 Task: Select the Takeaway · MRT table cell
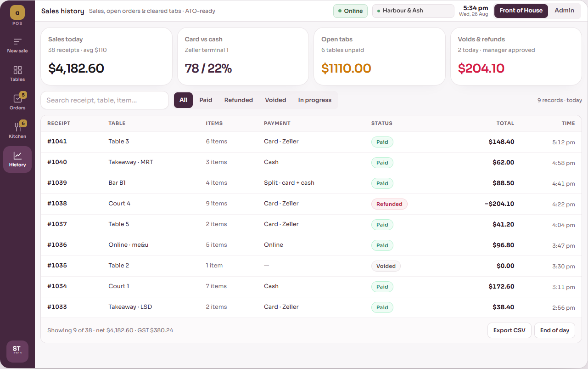131,162
